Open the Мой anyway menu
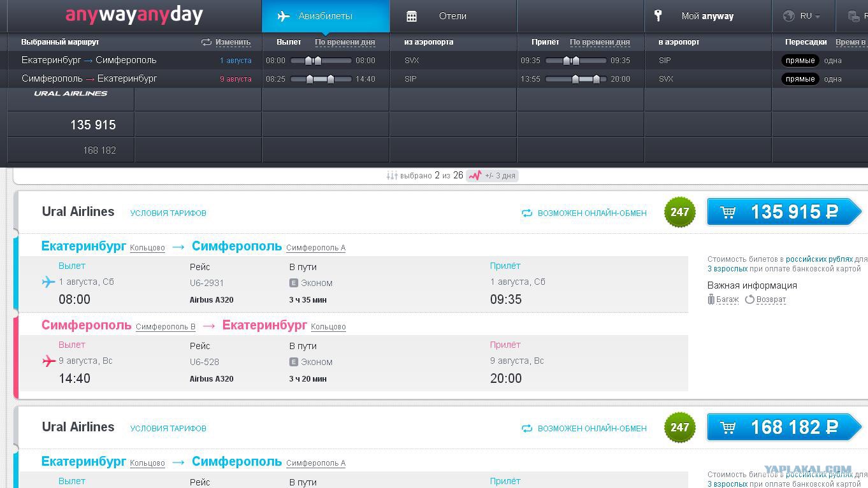The height and width of the screenshot is (488, 868). (x=707, y=16)
